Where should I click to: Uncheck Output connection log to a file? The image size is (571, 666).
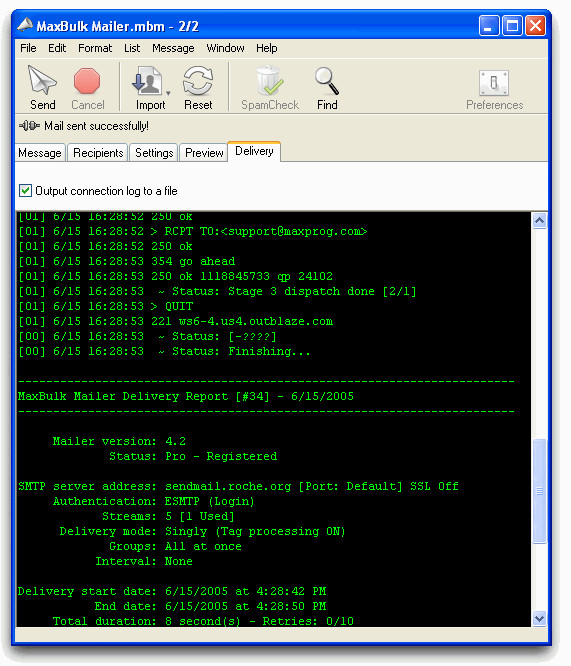(25, 191)
